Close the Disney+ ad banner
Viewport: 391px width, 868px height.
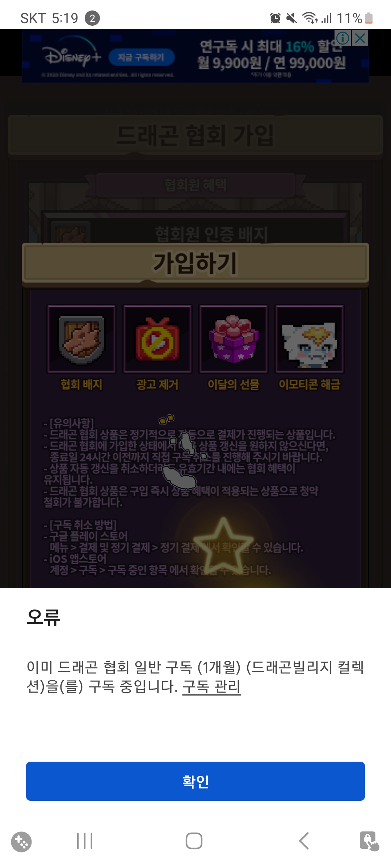[x=360, y=38]
